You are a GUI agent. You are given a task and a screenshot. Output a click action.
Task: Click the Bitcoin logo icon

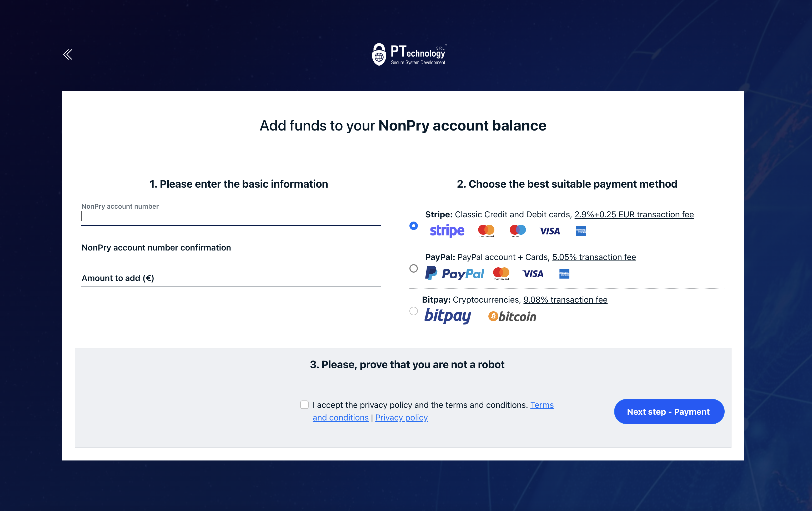[x=512, y=316]
